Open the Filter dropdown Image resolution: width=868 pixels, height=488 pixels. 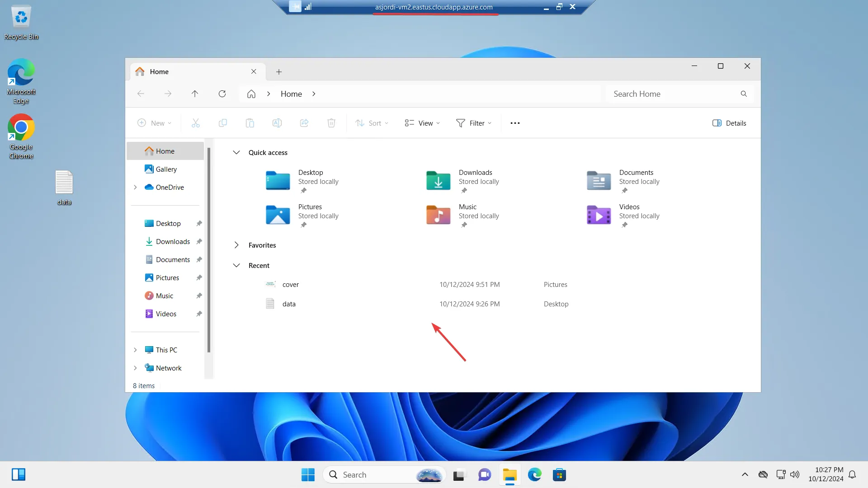pyautogui.click(x=474, y=123)
